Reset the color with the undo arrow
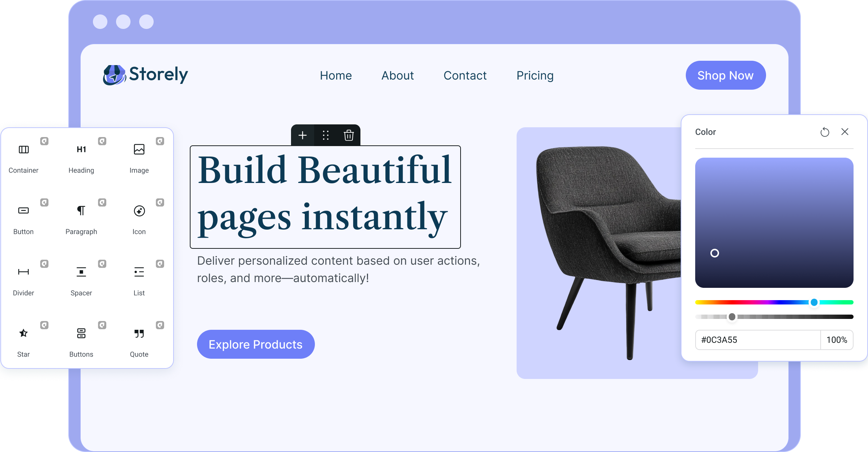Image resolution: width=868 pixels, height=452 pixels. click(x=825, y=132)
